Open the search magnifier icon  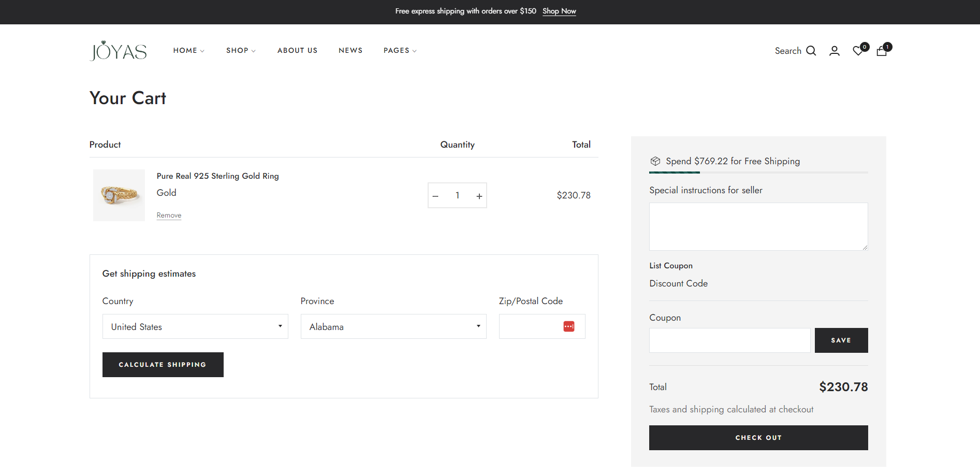pos(811,51)
